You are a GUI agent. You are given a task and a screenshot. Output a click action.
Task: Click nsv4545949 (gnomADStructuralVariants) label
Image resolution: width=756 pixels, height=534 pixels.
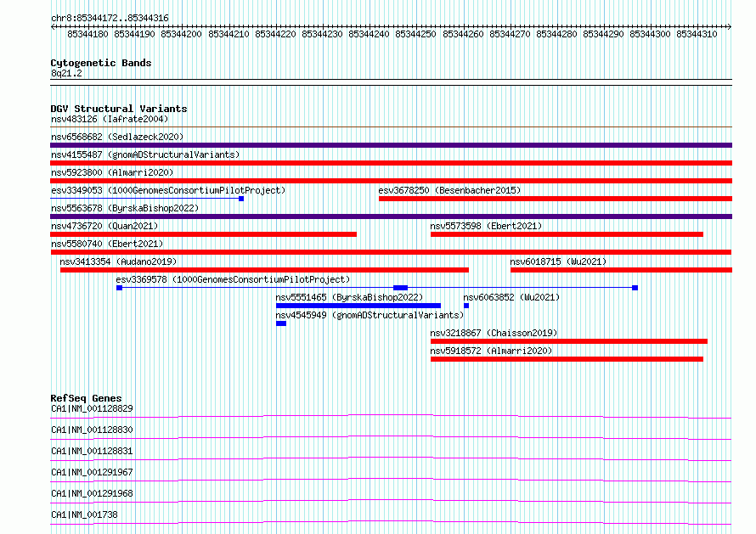point(370,315)
